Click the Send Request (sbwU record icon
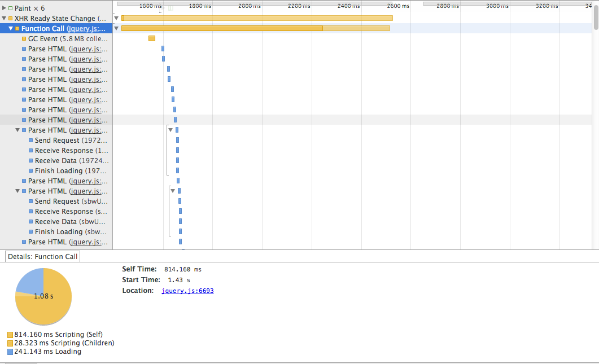 [31, 201]
